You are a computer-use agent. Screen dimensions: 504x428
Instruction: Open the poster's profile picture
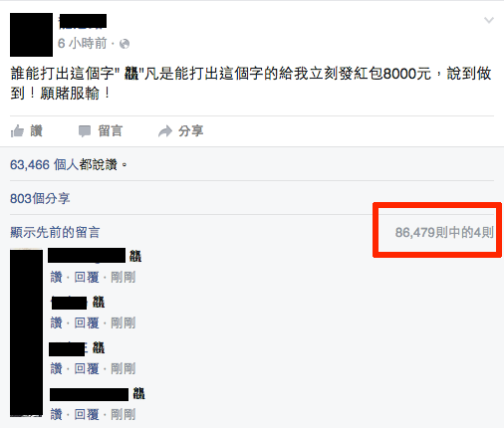(x=31, y=35)
